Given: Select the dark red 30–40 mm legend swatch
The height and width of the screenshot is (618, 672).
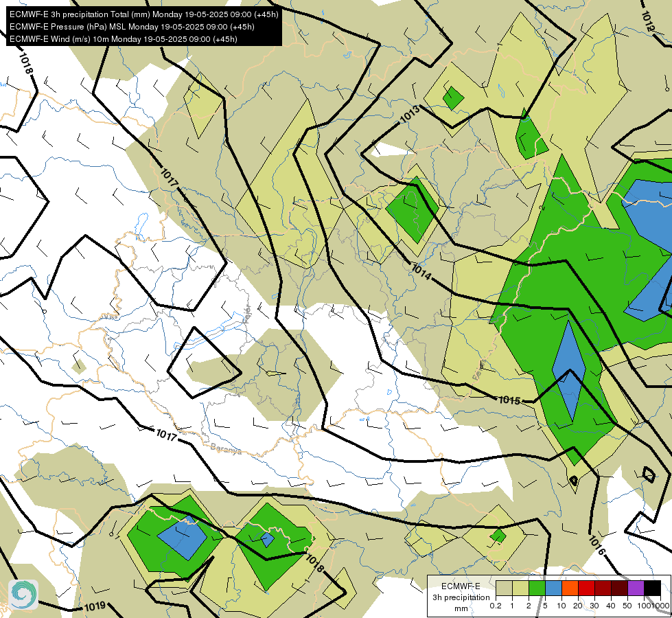Looking at the screenshot, I should pos(603,588).
